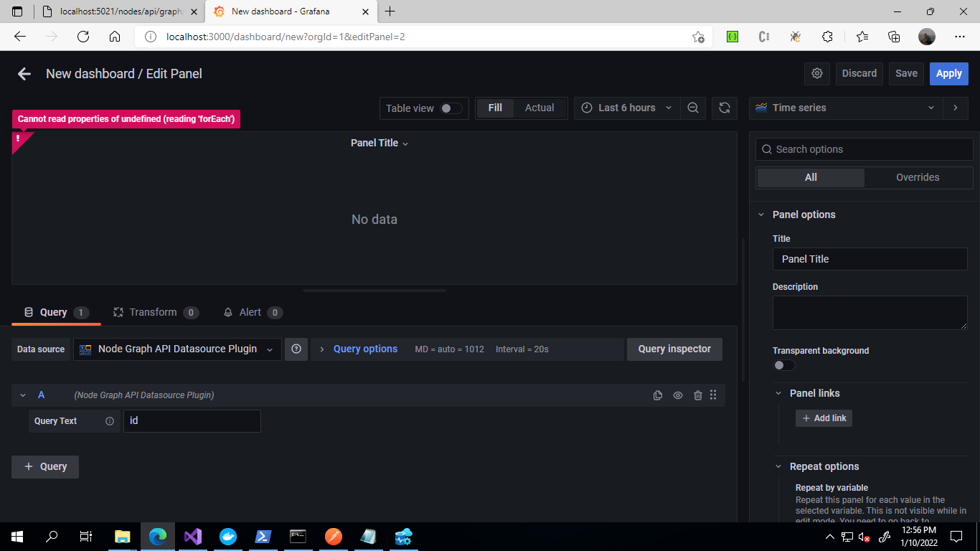Viewport: 980px width, 551px height.
Task: Collapse the Repeat options section
Action: pyautogui.click(x=778, y=466)
